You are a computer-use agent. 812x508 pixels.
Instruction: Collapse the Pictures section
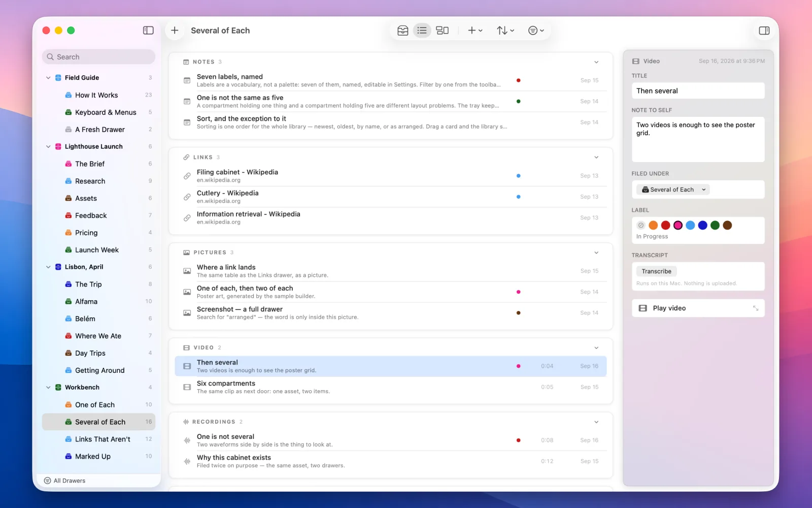click(596, 252)
